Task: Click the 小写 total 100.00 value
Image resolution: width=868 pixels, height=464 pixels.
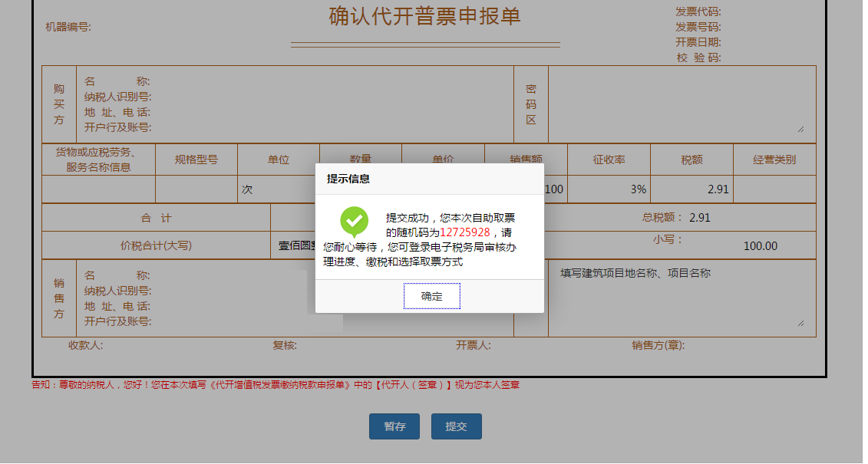Action: (760, 246)
